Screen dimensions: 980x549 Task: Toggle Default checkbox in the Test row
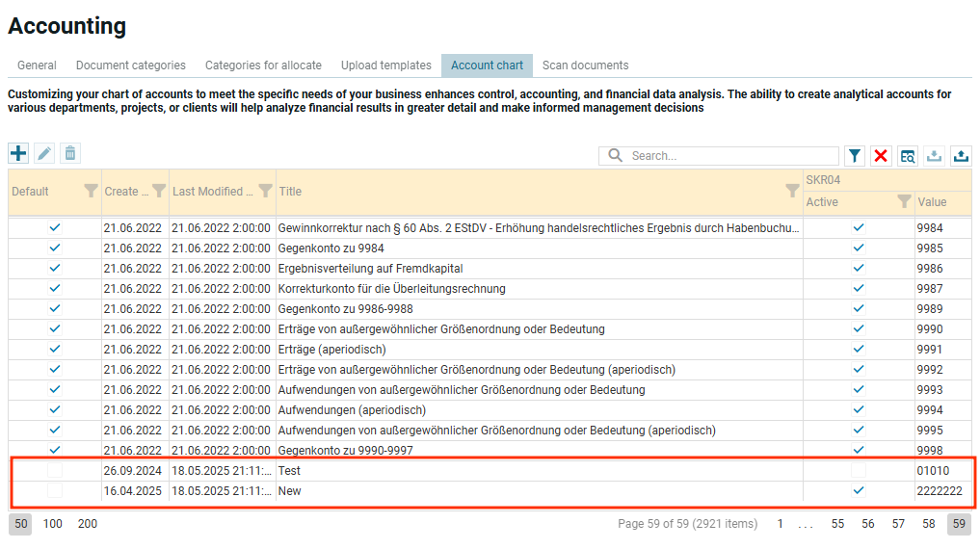55,471
